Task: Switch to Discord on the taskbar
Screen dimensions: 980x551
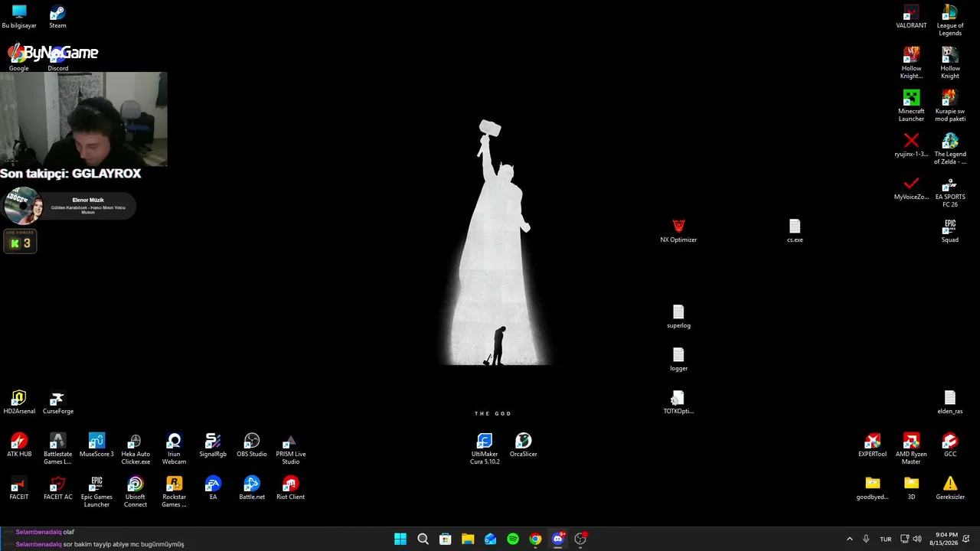Action: click(558, 539)
